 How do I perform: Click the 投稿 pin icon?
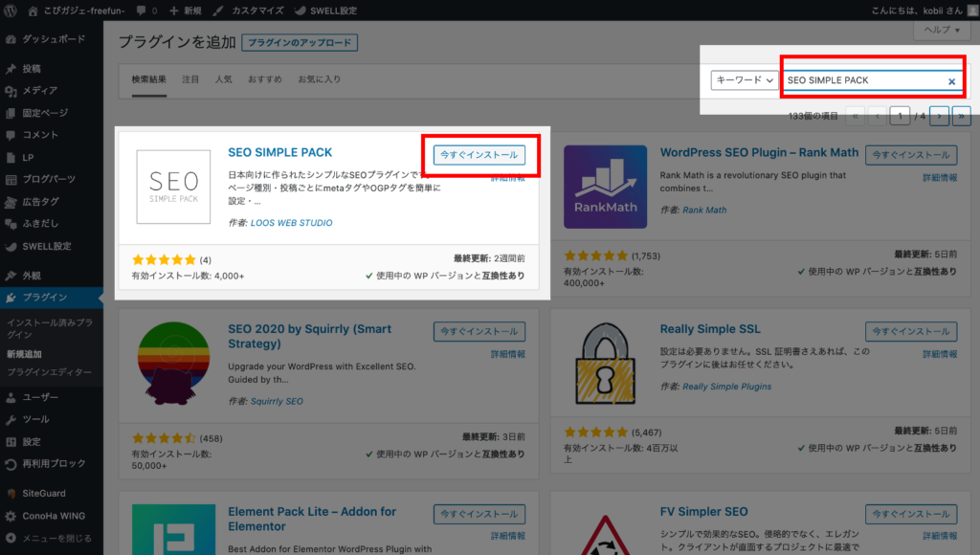pyautogui.click(x=11, y=69)
